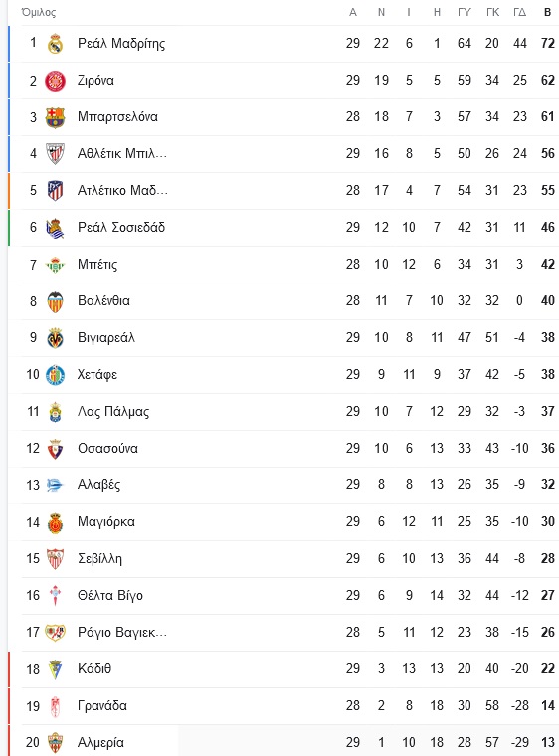Open the Μπαρτσελόνα team link

[117, 117]
